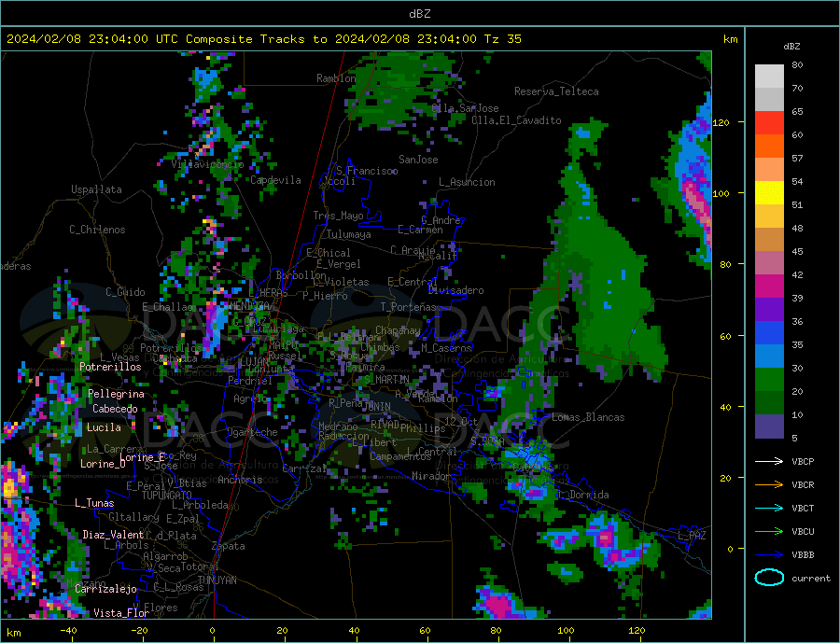Click the 'Capdevila' place label
This screenshot has height=643, width=840.
pyautogui.click(x=275, y=180)
